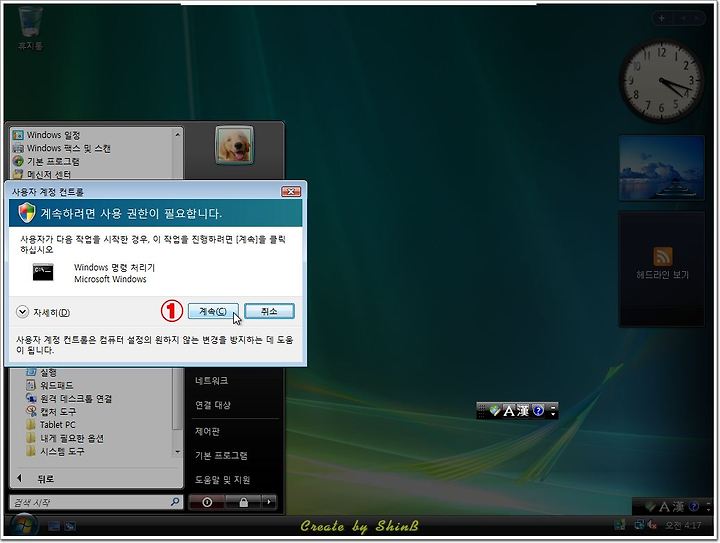Click the 오전 4:17 taskbar clock

[x=683, y=526]
